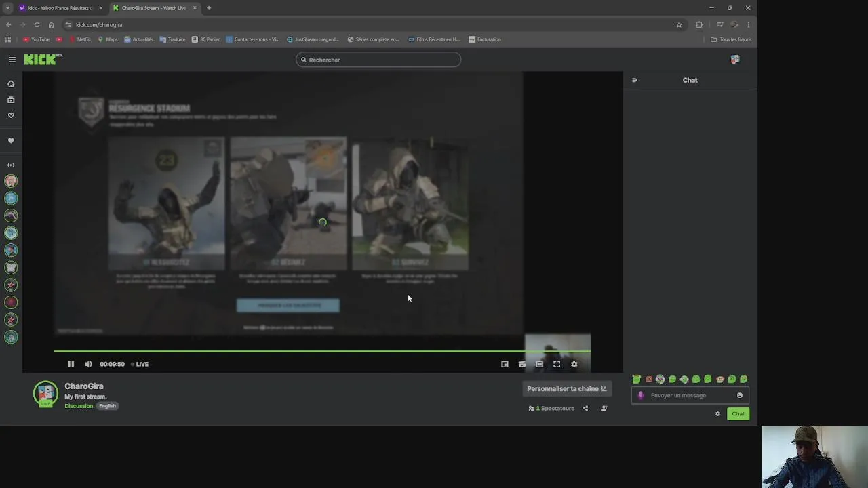Send message with Chat button
868x488 pixels.
(738, 413)
